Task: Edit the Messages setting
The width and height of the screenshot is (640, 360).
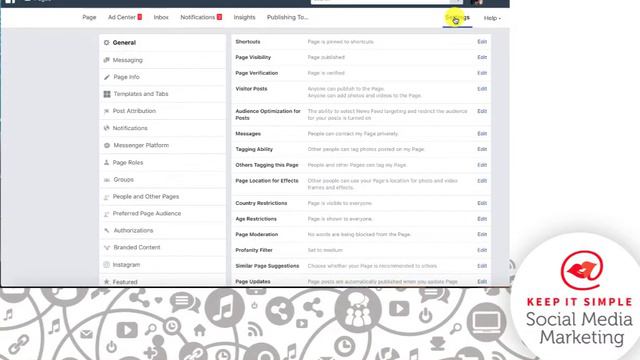Action: tap(482, 133)
